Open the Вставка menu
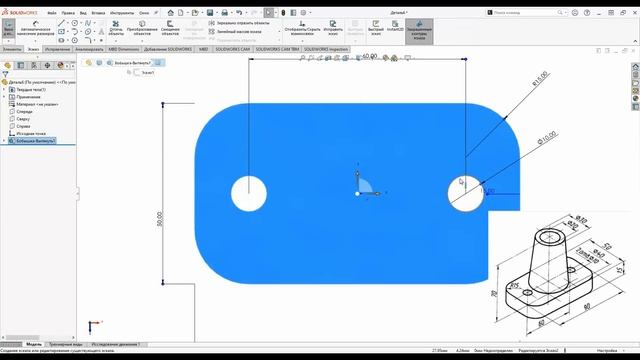This screenshot has height=360, width=640. click(98, 13)
